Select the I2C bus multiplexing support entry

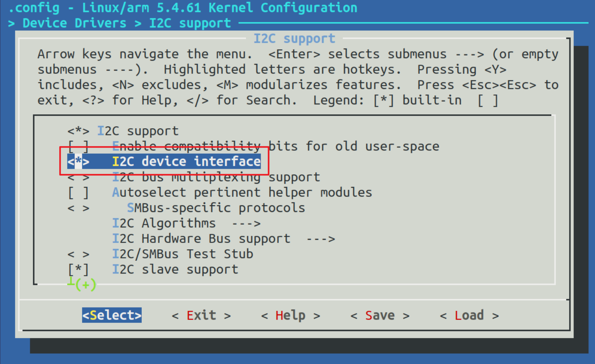tap(216, 177)
